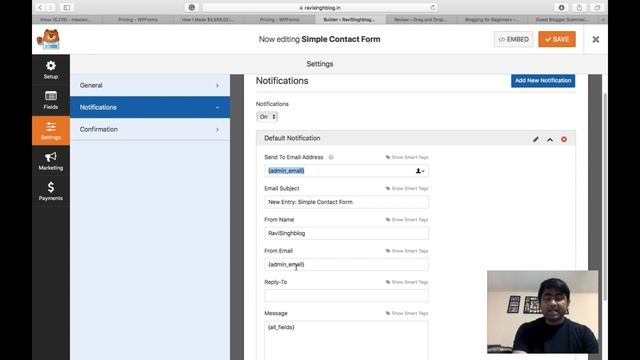Show Smart Tags for Send To Email Address
This screenshot has width=640, height=360.
click(x=407, y=157)
